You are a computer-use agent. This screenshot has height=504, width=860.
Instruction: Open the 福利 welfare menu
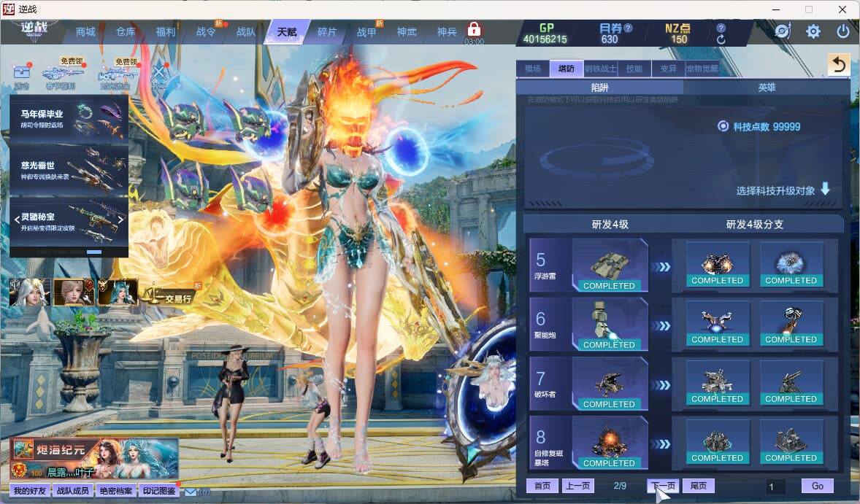tap(166, 32)
